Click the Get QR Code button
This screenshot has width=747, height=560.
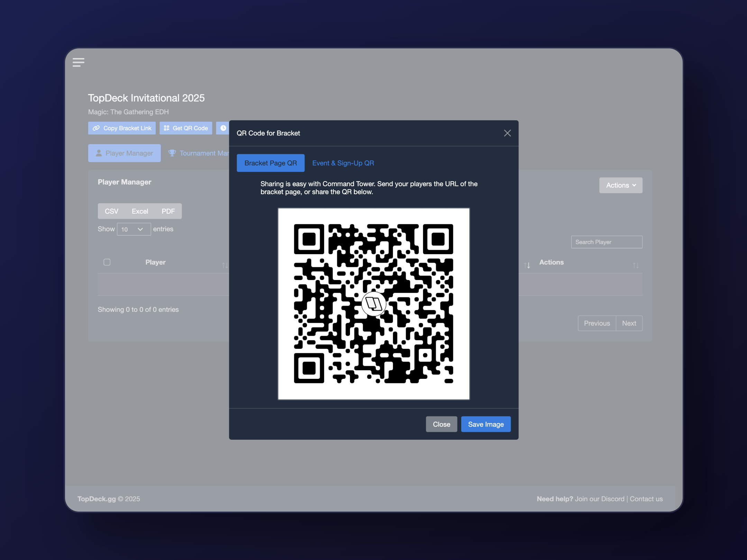click(x=186, y=128)
